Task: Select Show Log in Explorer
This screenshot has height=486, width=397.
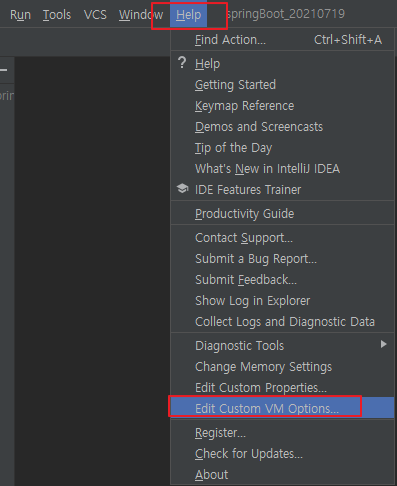Action: (x=282, y=301)
